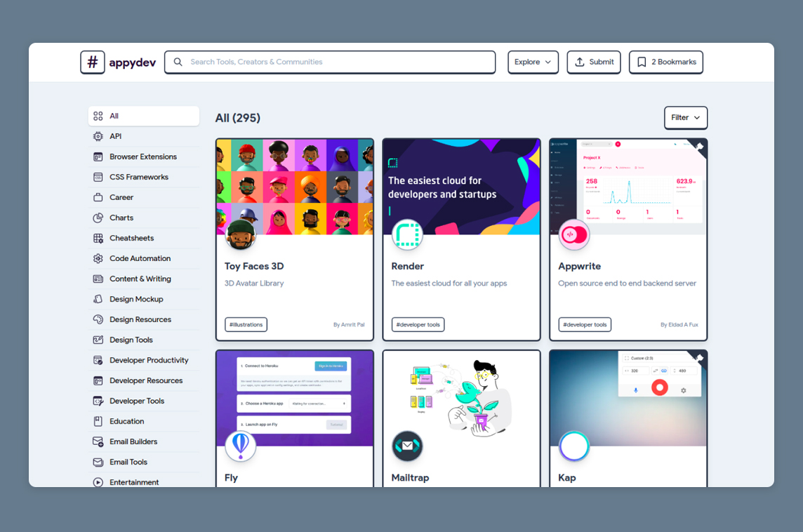803x532 pixels.
Task: Click the Kap card title
Action: pyautogui.click(x=567, y=478)
